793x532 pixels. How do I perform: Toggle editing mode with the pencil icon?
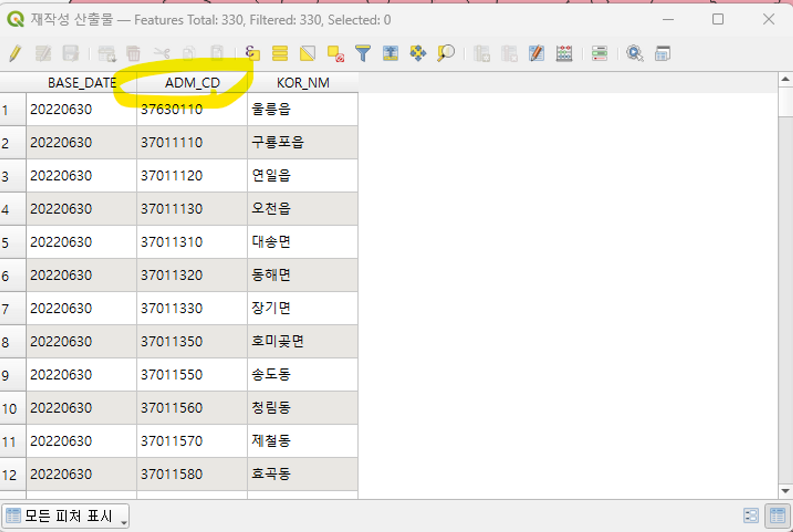pyautogui.click(x=15, y=53)
